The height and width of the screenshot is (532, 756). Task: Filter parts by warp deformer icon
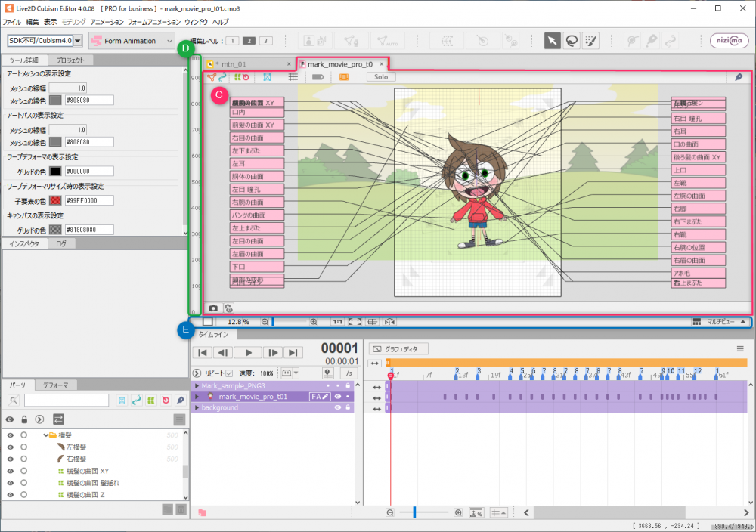coord(151,401)
